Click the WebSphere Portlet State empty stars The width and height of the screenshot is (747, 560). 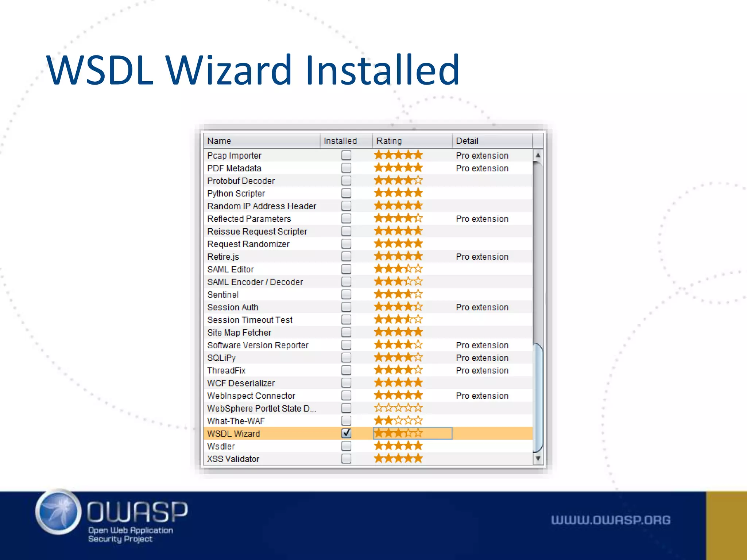398,408
